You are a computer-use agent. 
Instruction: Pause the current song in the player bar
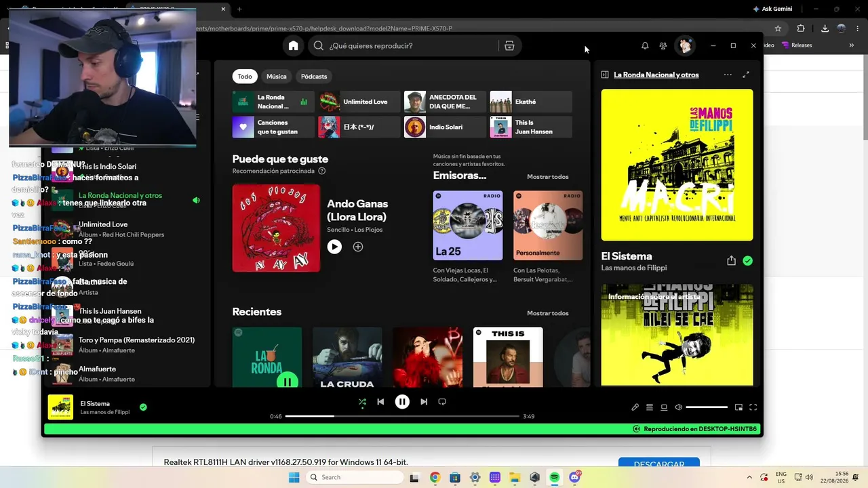click(402, 402)
